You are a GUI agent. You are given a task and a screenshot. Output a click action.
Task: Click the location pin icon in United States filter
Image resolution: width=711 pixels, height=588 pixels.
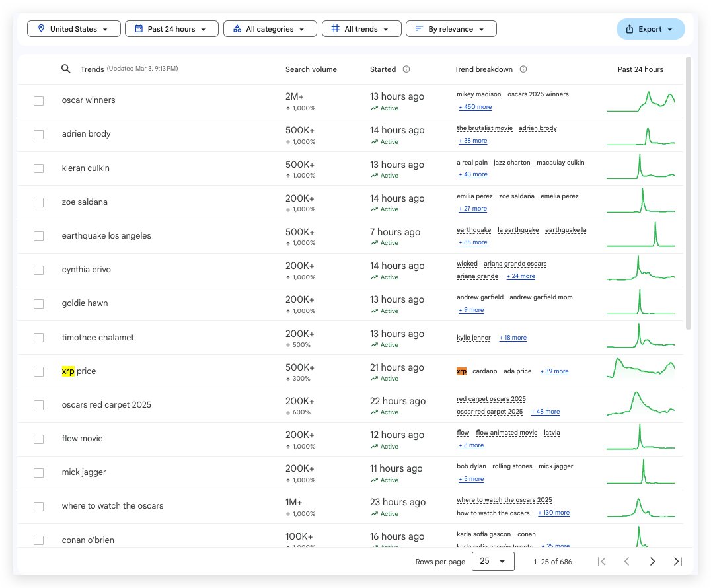pos(41,28)
